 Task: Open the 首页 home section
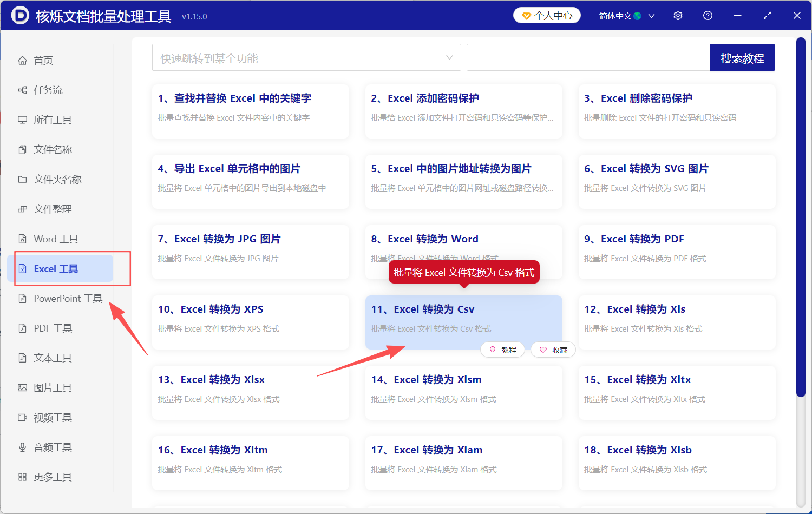(x=43, y=60)
